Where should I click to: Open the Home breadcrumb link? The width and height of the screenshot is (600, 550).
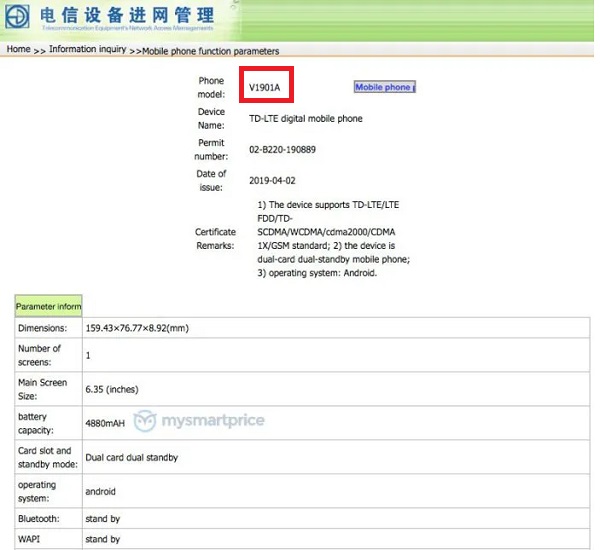(18, 49)
